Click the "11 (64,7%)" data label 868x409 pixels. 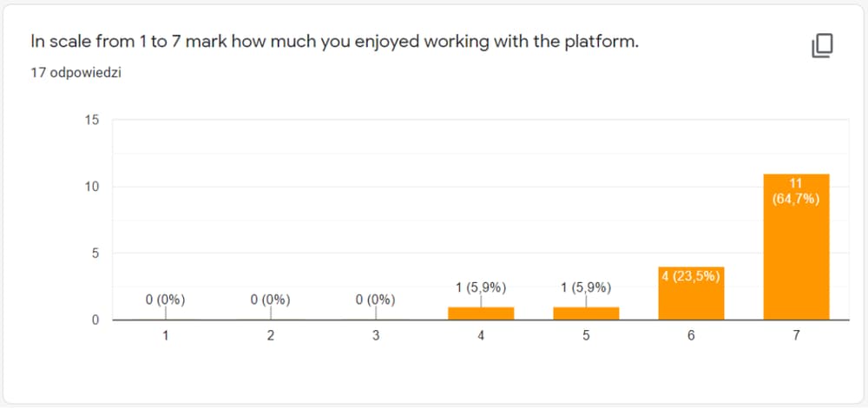(x=796, y=190)
